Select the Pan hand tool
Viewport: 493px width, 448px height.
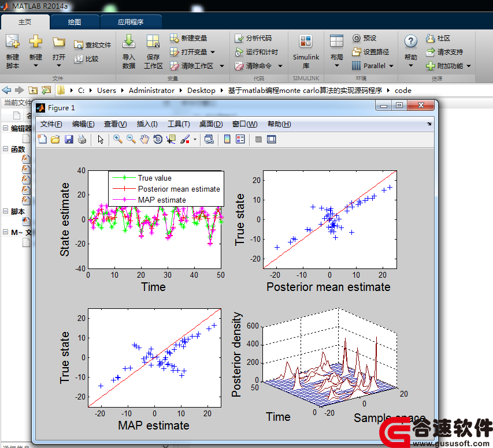tap(144, 139)
